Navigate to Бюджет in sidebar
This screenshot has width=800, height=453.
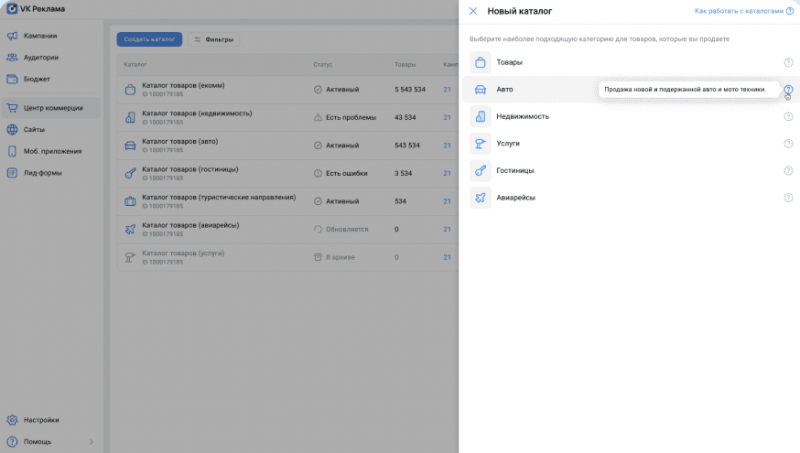tap(37, 78)
